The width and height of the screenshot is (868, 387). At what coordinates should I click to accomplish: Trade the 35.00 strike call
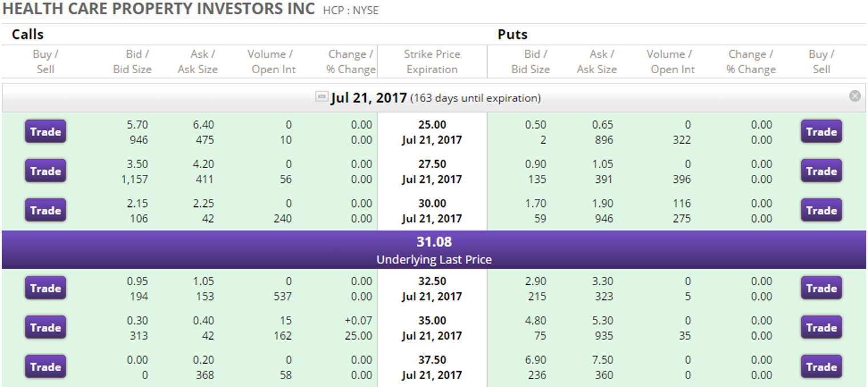point(46,328)
